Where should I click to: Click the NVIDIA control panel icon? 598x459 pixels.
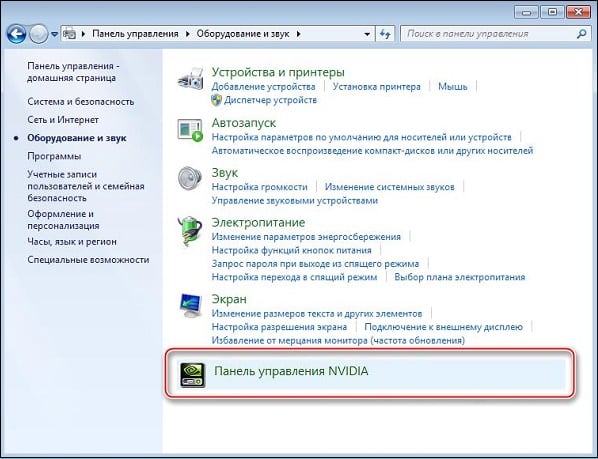tap(193, 375)
